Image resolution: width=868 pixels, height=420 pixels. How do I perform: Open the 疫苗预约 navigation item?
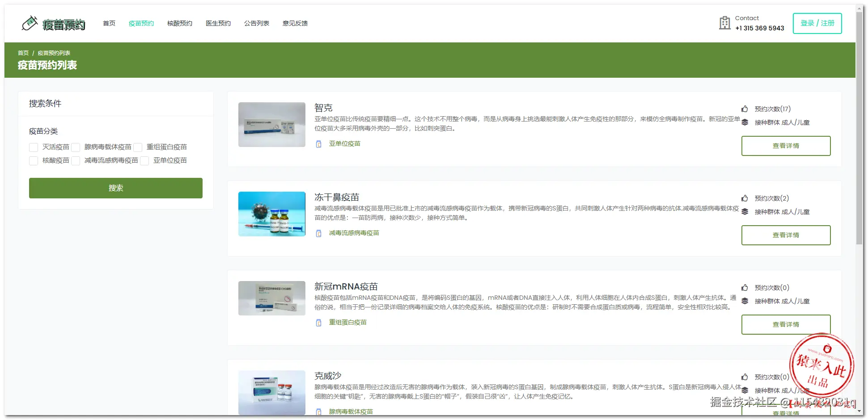[x=141, y=23]
